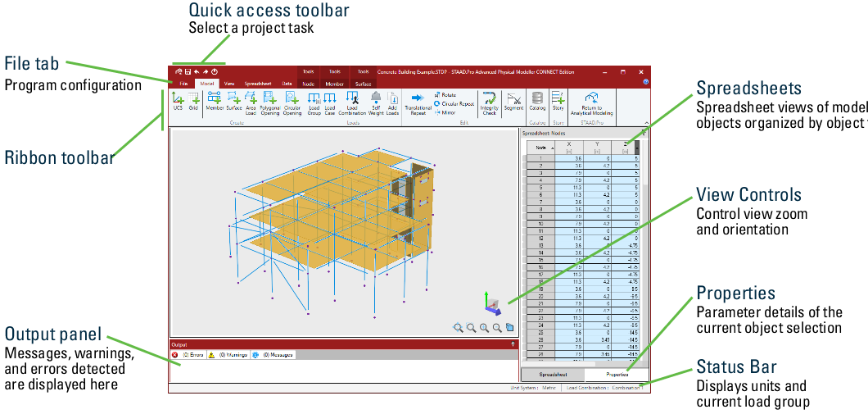
Task: Switch to the Data ribbon tab
Action: 287,84
